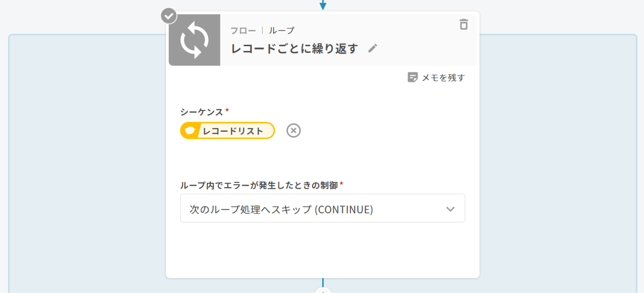This screenshot has width=644, height=293.
Task: Click the ループ内でエラーが発生したときの制御 label
Action: (x=259, y=185)
